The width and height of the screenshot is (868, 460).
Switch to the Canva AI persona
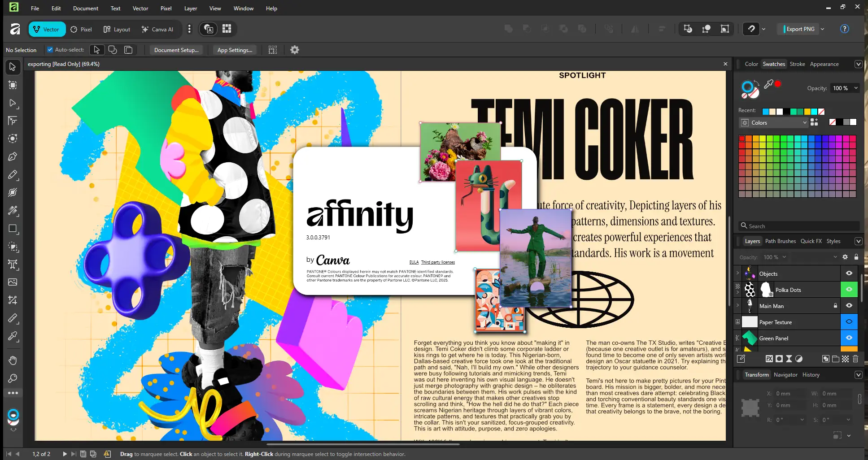157,29
